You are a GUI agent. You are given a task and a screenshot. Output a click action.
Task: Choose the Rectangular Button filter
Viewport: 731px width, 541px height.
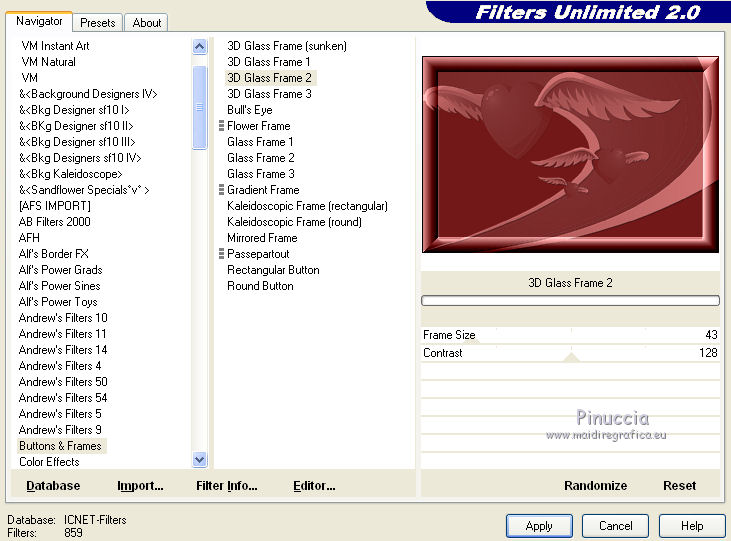pos(273,270)
